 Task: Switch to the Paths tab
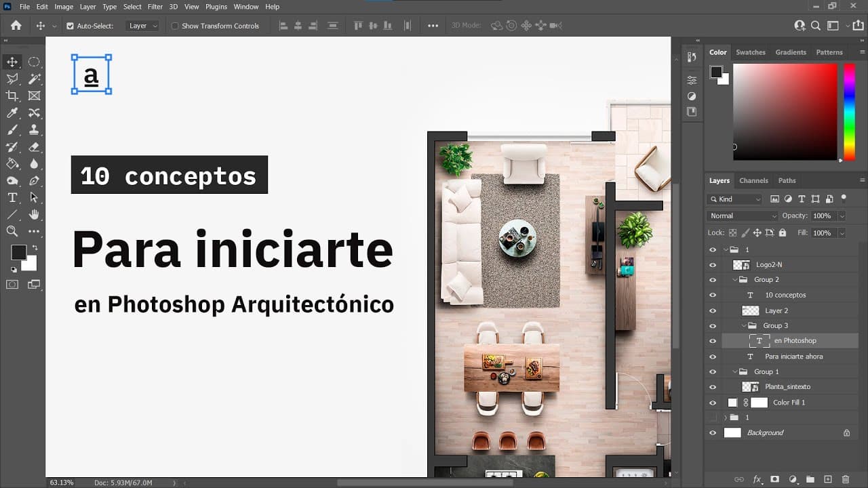coord(787,181)
